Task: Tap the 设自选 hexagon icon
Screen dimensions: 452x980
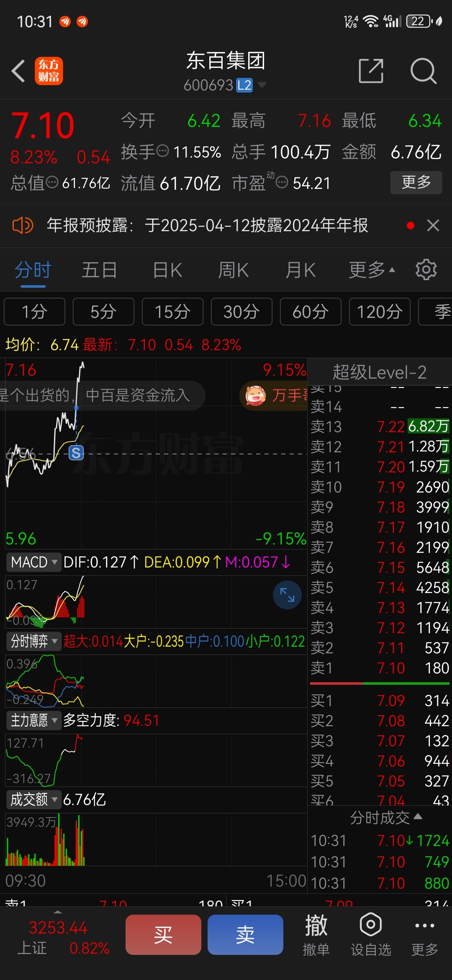Action: tap(371, 925)
